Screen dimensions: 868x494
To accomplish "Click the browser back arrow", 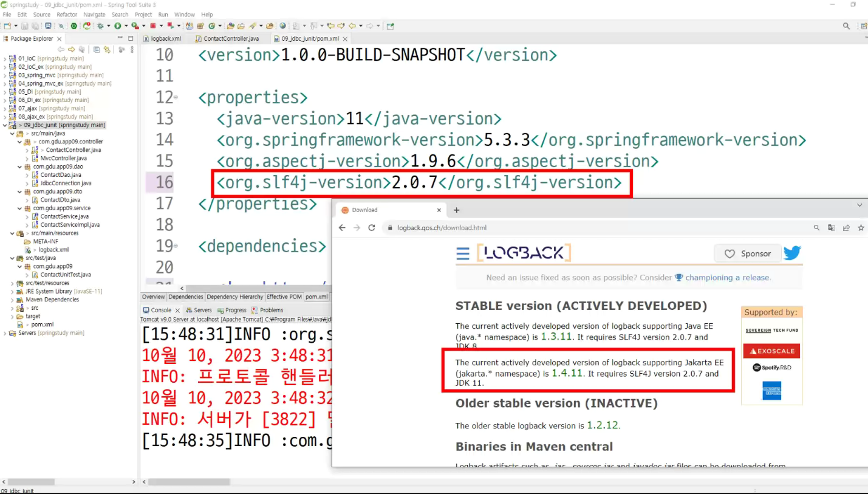I will pos(342,228).
